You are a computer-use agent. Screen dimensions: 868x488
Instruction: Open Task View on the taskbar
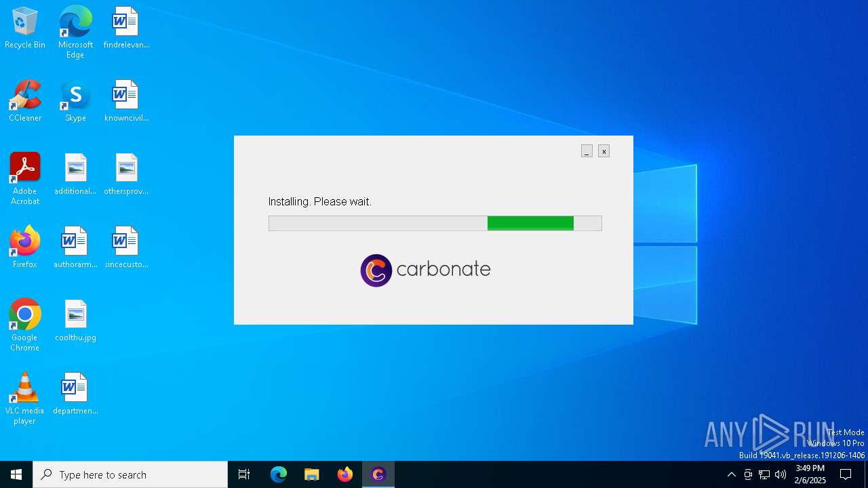pyautogui.click(x=244, y=474)
